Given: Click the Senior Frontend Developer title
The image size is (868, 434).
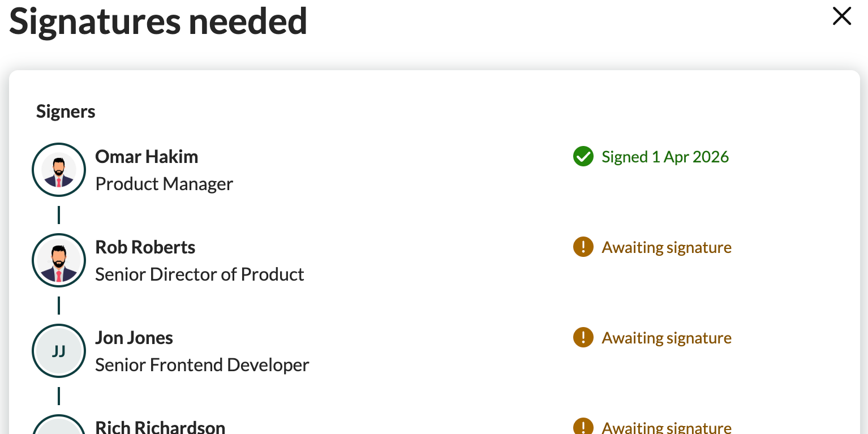Looking at the screenshot, I should click(202, 365).
